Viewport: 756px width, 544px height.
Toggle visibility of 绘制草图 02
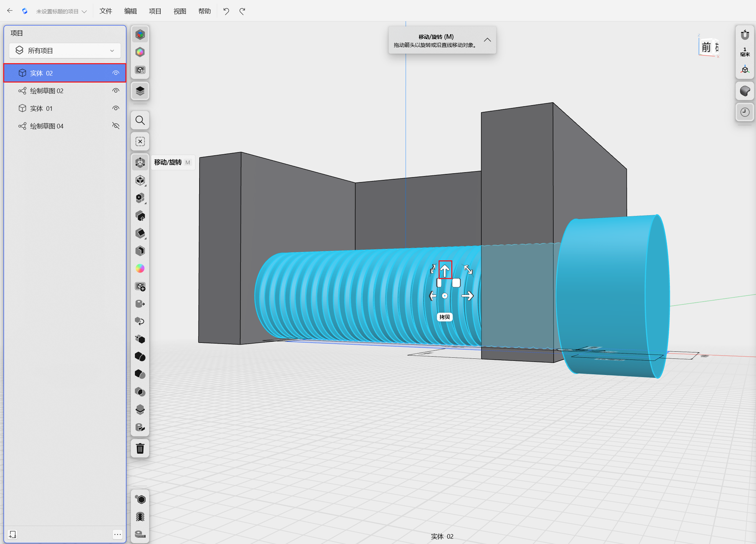tap(115, 91)
